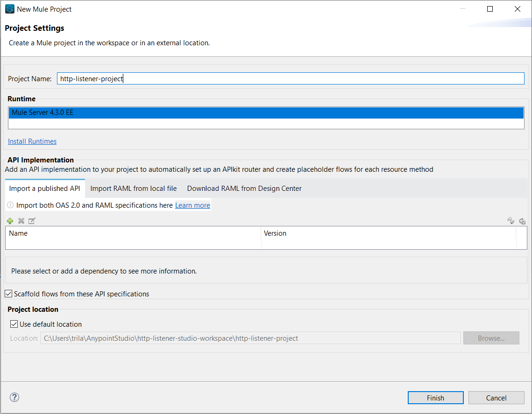Click the info icon beside import specifications text
This screenshot has height=414, width=532.
click(10, 205)
